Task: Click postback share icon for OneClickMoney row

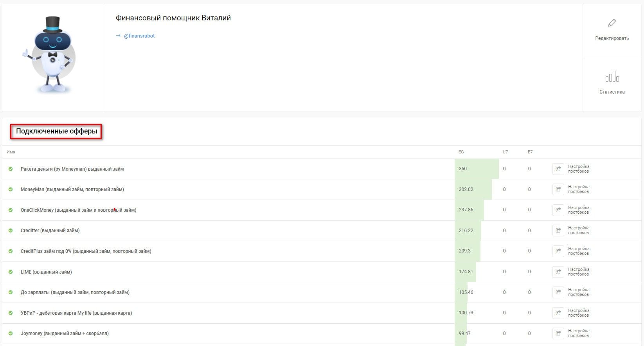Action: click(558, 210)
